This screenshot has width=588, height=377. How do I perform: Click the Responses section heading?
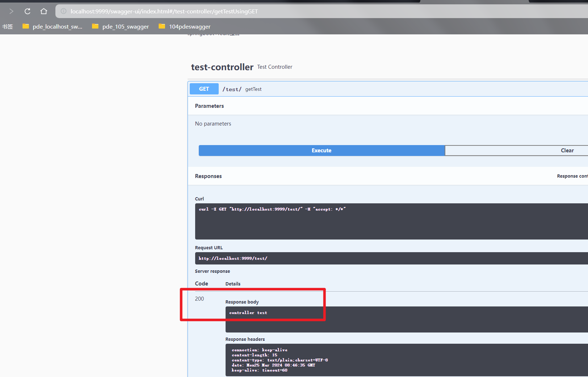tap(208, 176)
